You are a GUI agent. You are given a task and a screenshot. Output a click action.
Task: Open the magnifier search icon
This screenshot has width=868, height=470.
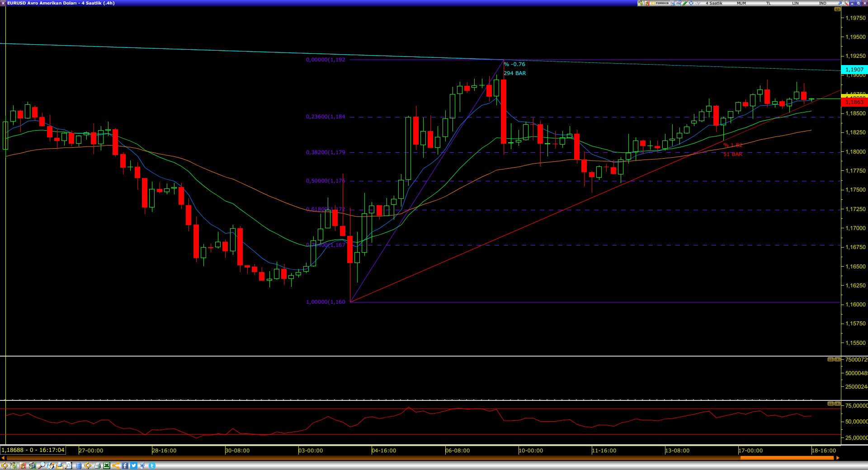42,465
